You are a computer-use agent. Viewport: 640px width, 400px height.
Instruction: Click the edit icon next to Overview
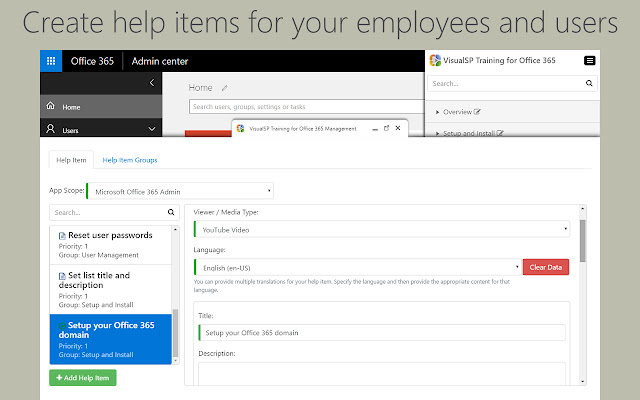click(x=478, y=111)
